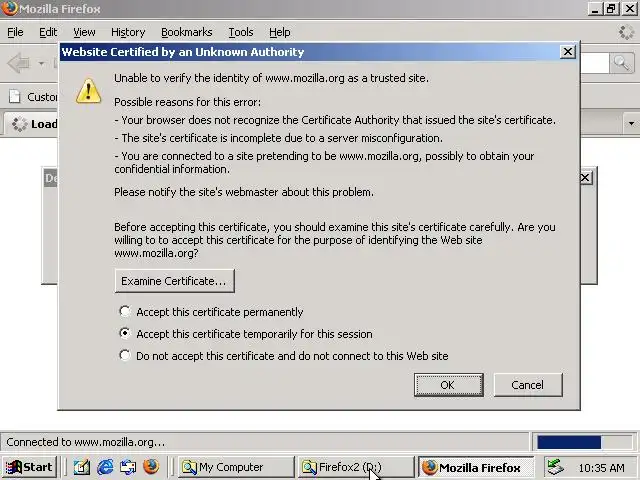Click the 10:35 AM clock
This screenshot has width=640, height=480.
[601, 468]
